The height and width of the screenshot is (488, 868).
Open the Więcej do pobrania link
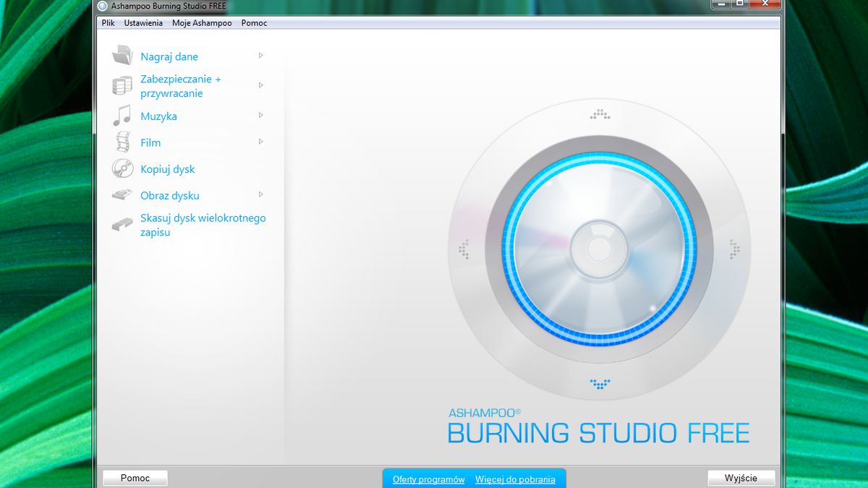tap(515, 479)
